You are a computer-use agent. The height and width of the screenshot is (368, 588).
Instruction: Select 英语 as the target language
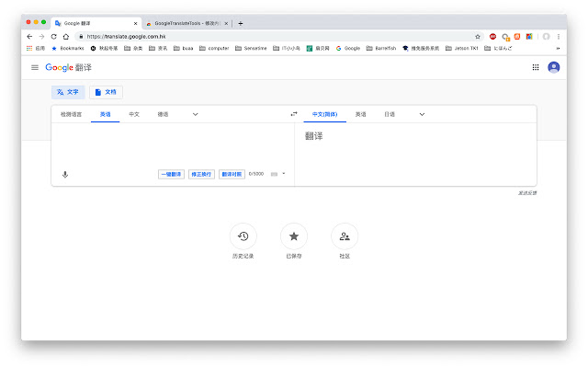point(361,114)
